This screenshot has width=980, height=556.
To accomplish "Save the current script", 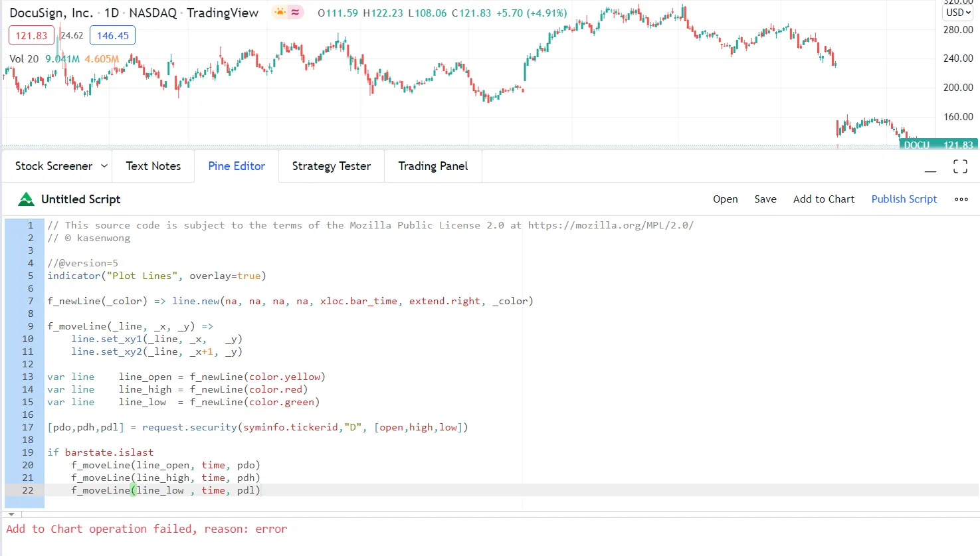I will coord(765,199).
